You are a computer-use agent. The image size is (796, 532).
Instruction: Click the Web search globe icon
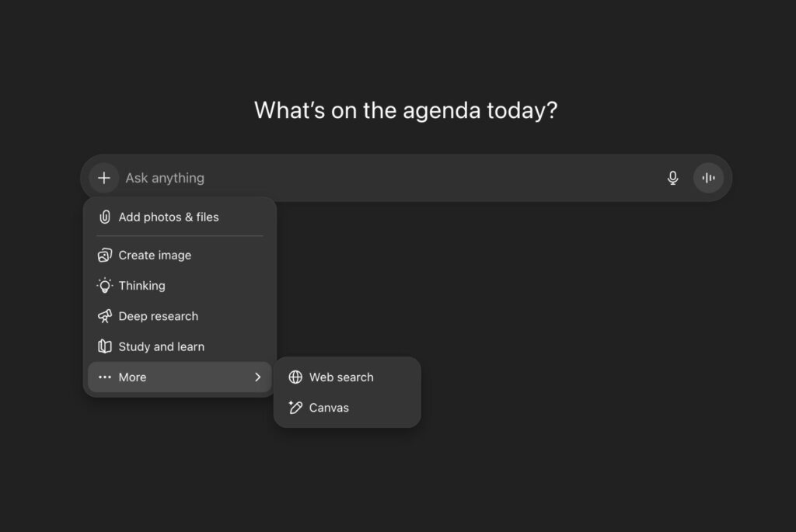click(x=295, y=377)
